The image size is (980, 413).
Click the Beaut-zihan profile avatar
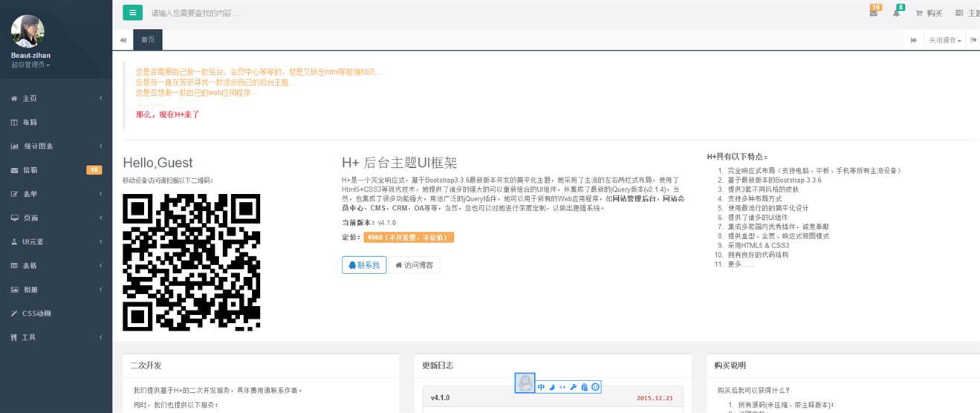(x=27, y=31)
